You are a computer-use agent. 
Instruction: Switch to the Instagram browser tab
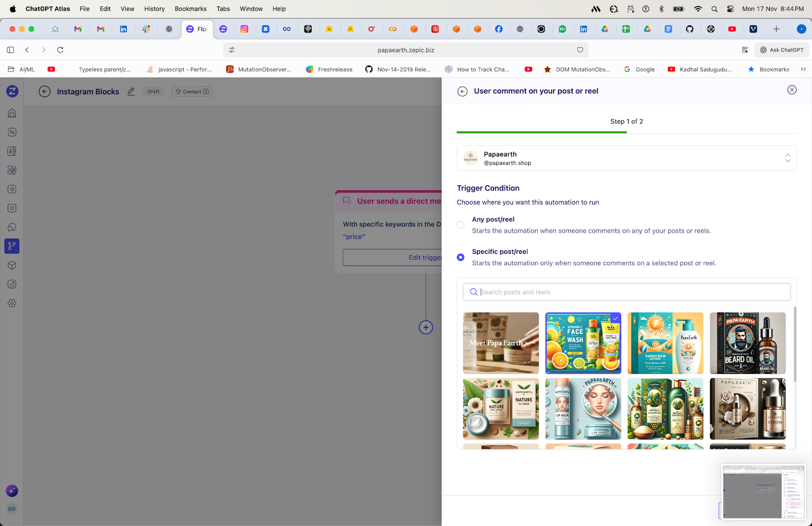coord(245,29)
